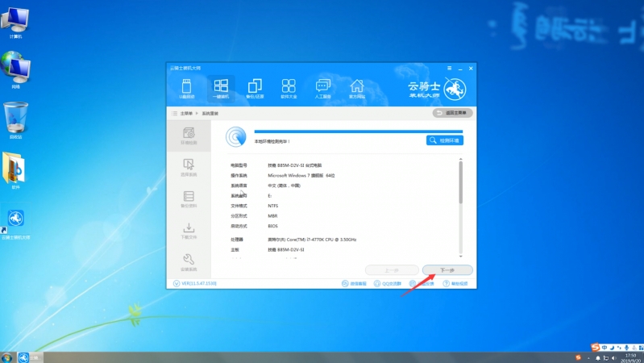Click the 主菜单 breadcrumb link
Screen dimensions: 644x363
186,114
